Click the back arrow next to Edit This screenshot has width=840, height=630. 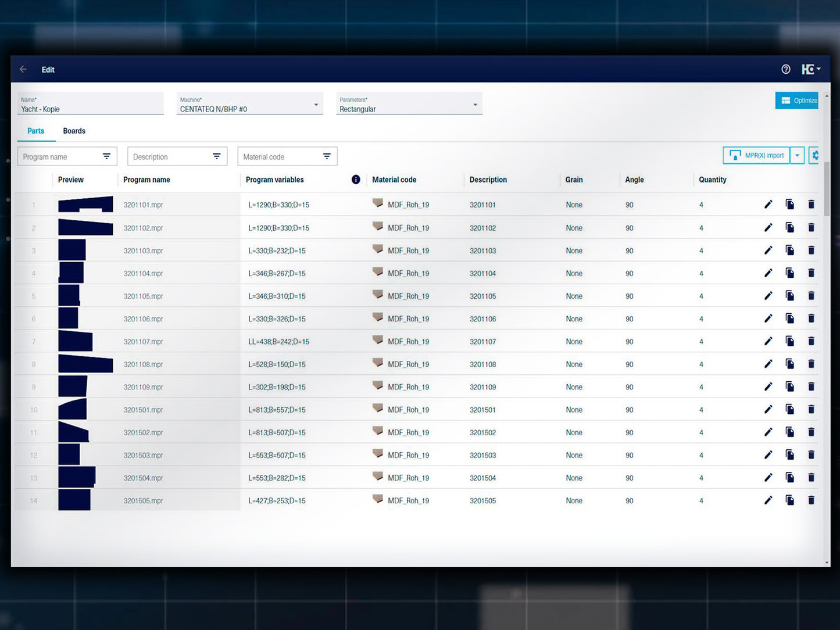tap(23, 70)
